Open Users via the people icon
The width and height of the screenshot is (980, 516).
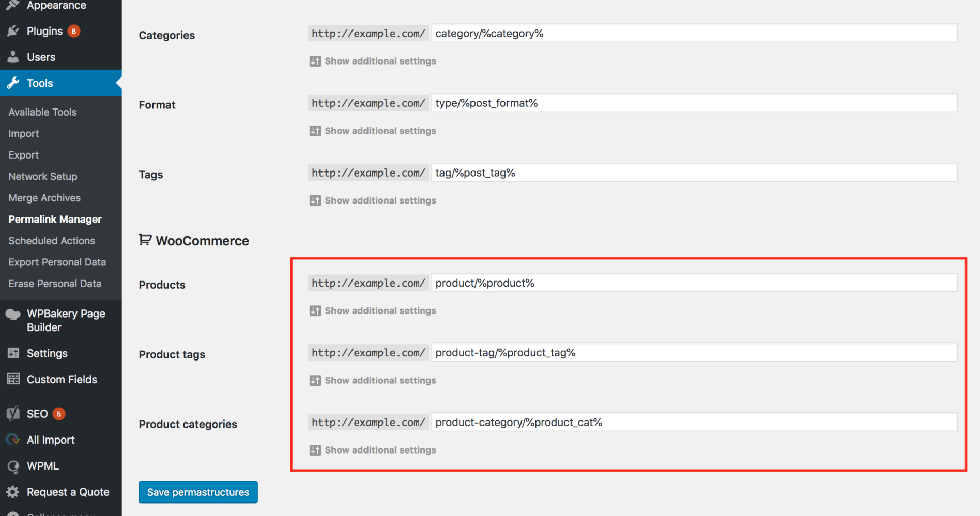(x=13, y=57)
